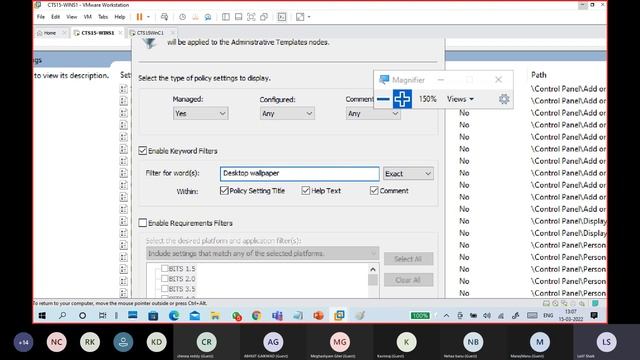640x360 pixels.
Task: Open the Include settings platform filter dropdown
Action: [262, 253]
